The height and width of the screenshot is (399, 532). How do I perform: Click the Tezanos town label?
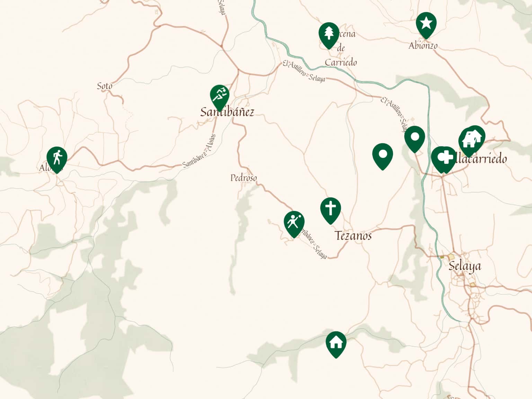pos(353,236)
